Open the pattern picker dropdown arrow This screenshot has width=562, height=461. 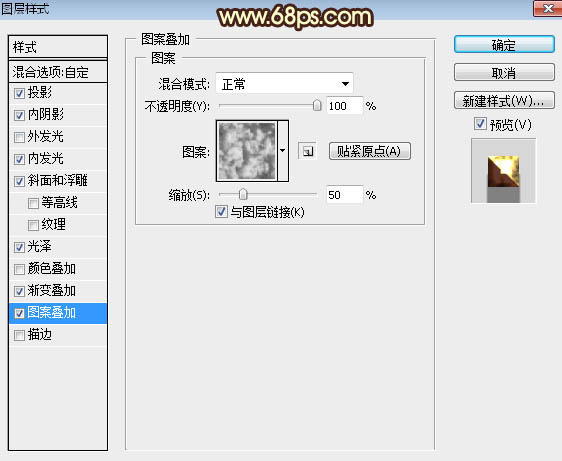click(x=283, y=151)
